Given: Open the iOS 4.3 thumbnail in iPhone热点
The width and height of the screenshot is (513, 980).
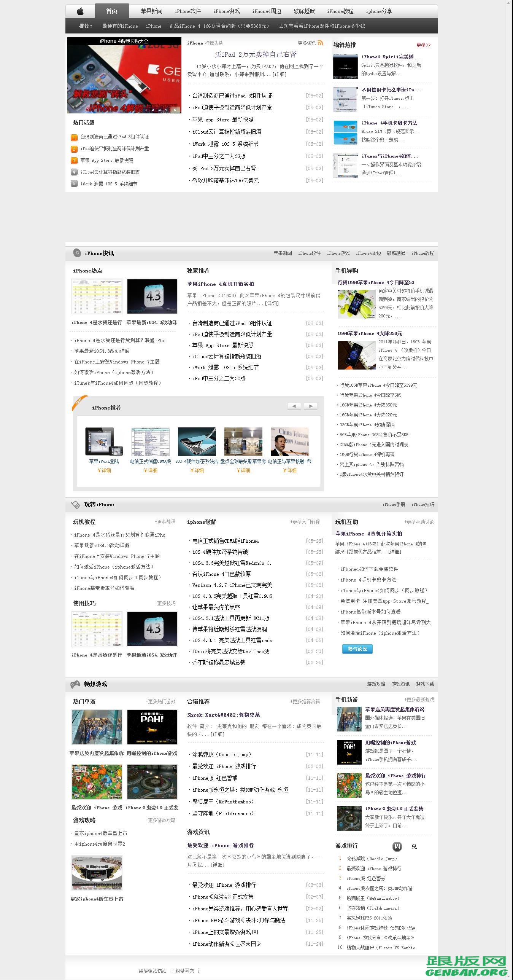Looking at the screenshot, I should [152, 296].
